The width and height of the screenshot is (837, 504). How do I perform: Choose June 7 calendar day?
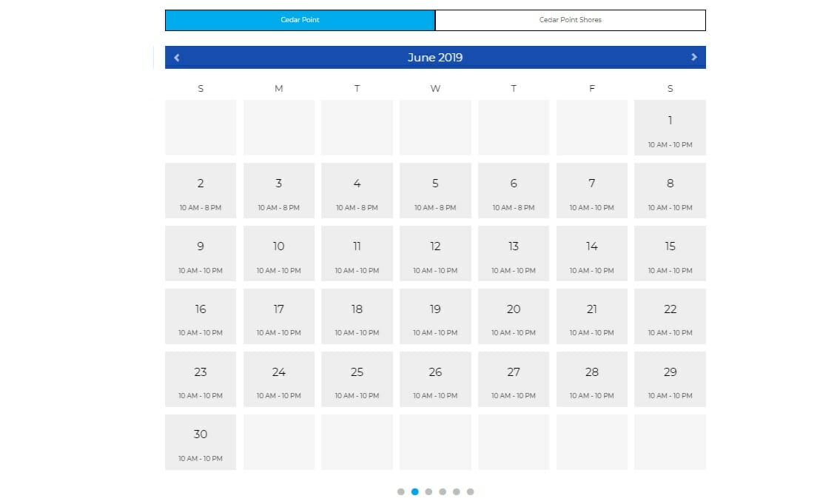pyautogui.click(x=591, y=191)
